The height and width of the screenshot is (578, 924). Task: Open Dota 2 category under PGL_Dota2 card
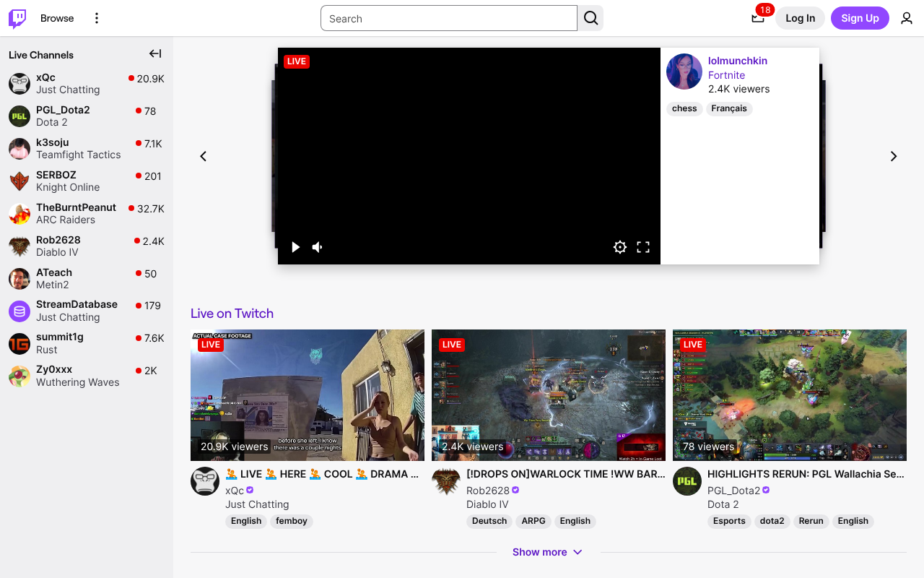723,504
